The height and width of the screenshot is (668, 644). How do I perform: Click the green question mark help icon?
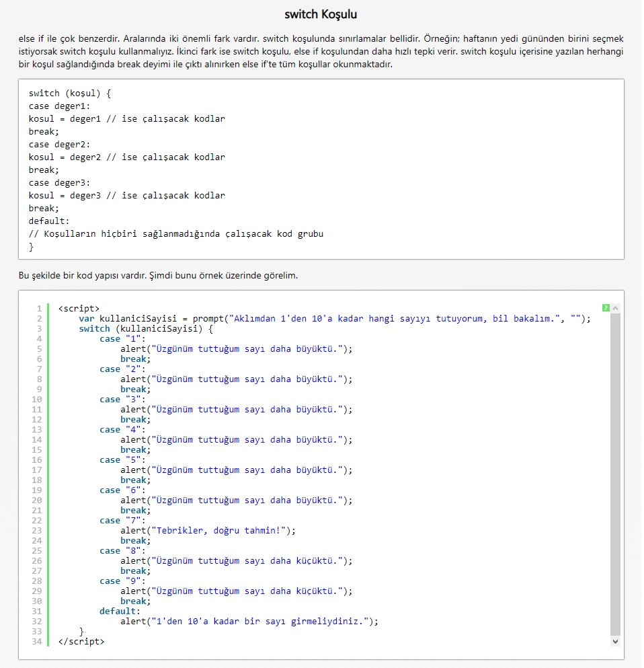click(606, 307)
